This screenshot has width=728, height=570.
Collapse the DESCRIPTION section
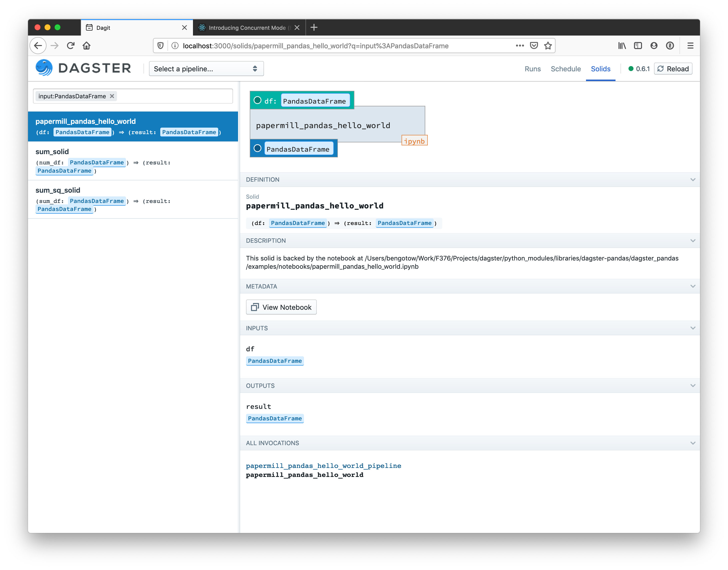693,241
